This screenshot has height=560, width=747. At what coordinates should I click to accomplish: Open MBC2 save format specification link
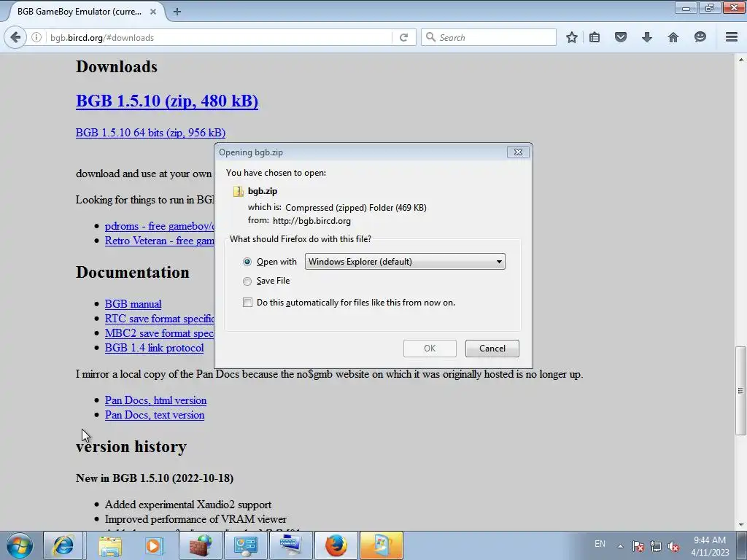click(x=160, y=333)
